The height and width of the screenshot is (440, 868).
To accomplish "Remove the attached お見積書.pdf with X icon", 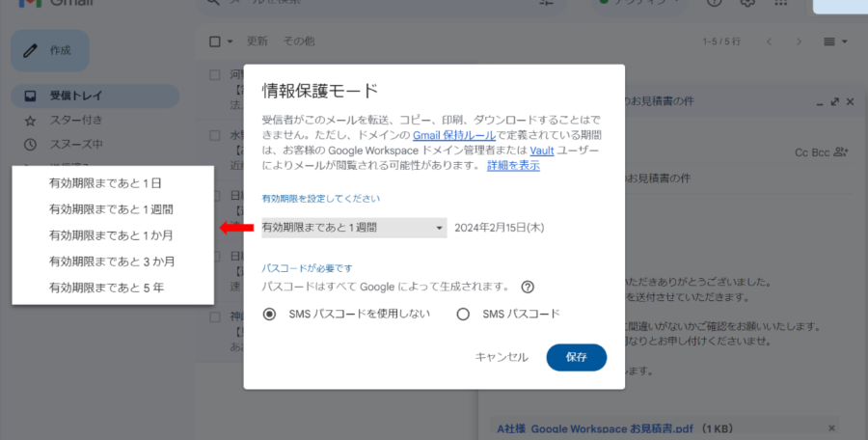I will [x=832, y=427].
